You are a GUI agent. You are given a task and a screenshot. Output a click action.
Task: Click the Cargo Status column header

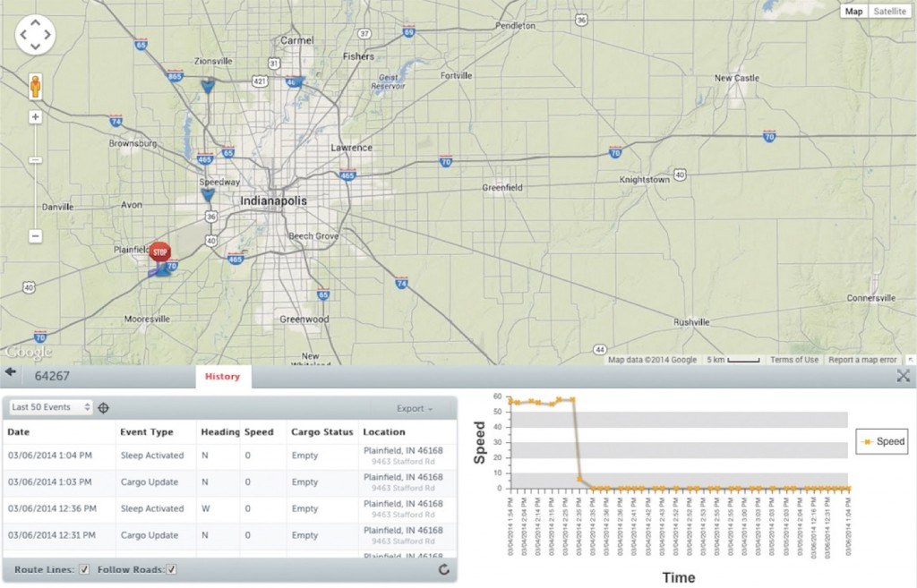(322, 432)
